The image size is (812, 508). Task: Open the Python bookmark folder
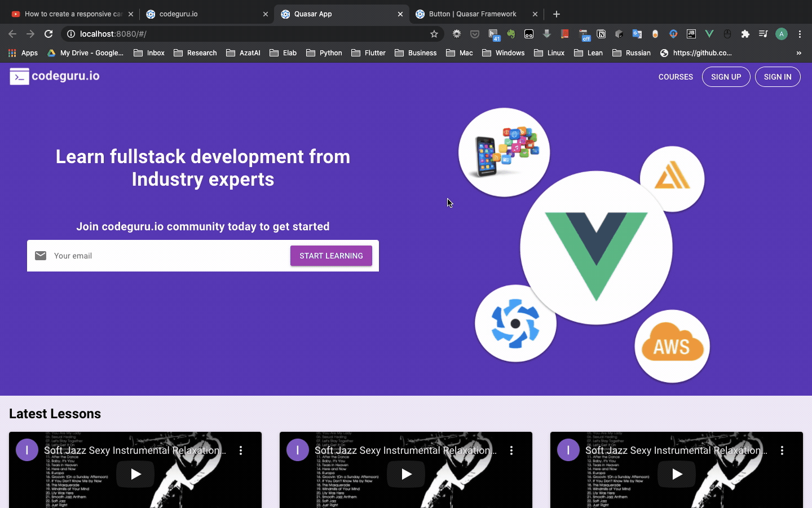tap(324, 53)
